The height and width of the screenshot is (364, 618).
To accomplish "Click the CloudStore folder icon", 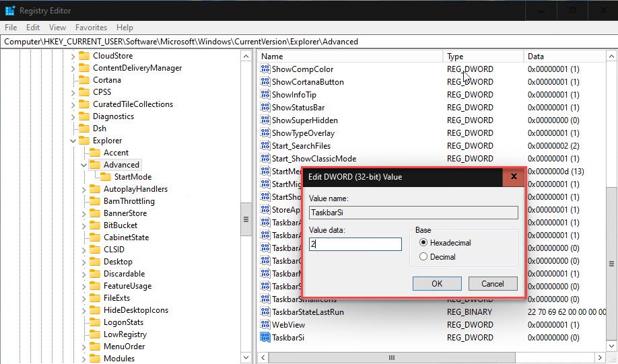I will point(84,56).
